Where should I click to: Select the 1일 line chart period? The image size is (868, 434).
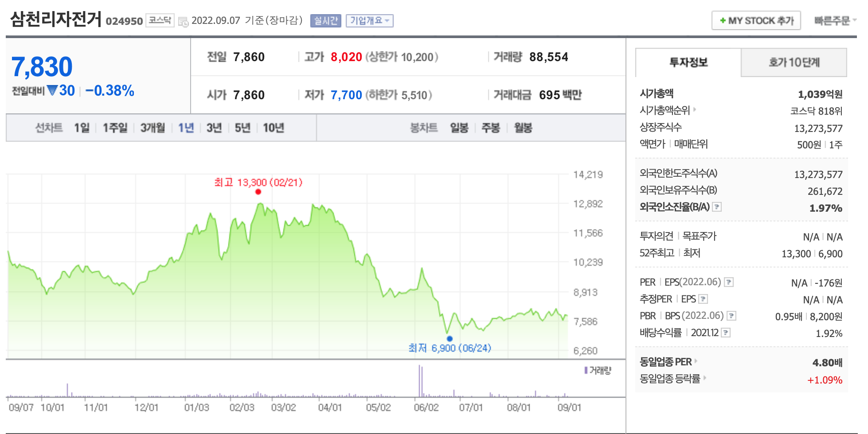click(x=82, y=128)
